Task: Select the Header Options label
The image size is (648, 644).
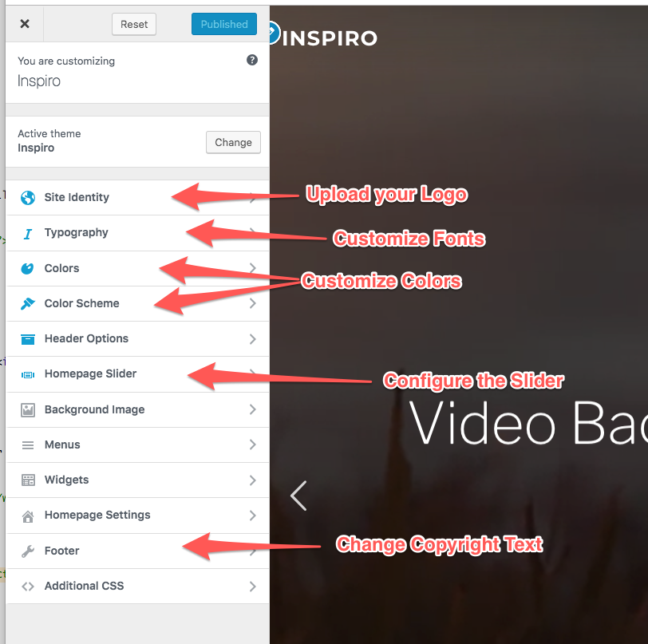Action: (x=86, y=338)
